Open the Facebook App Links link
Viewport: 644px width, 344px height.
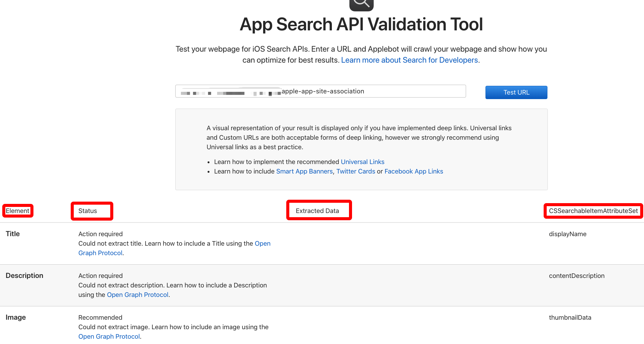[x=414, y=171]
